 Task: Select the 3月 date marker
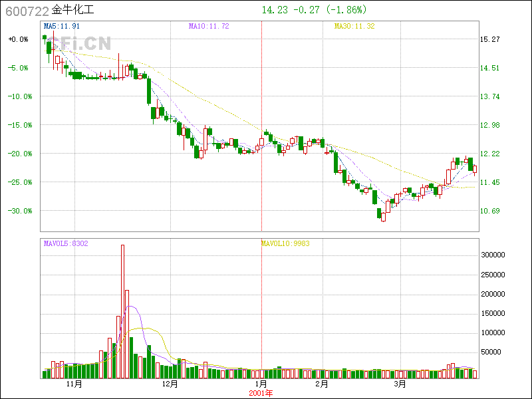point(399,384)
